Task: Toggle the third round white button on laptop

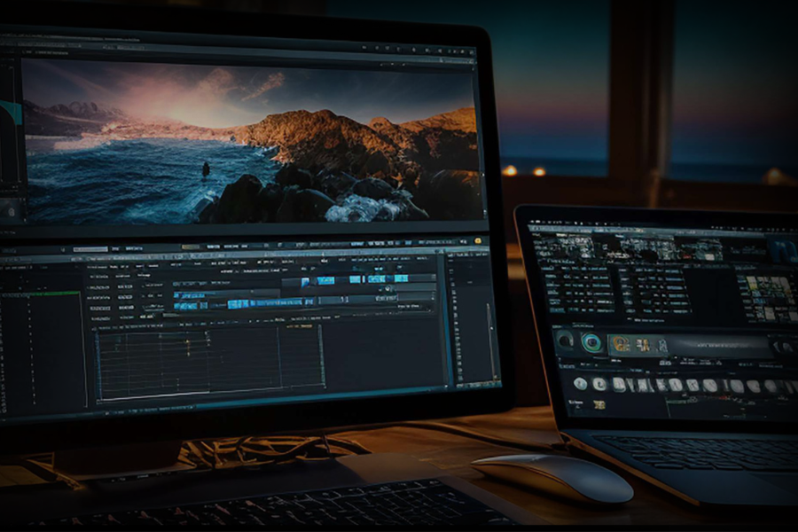Action: click(619, 384)
